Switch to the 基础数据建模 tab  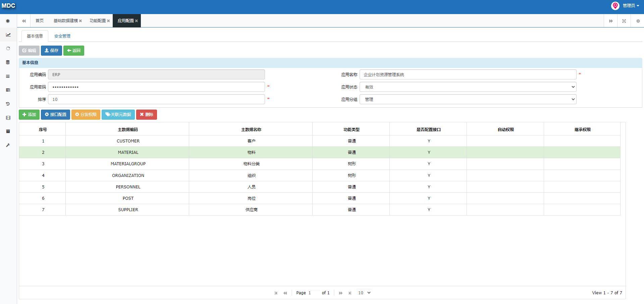pyautogui.click(x=65, y=21)
